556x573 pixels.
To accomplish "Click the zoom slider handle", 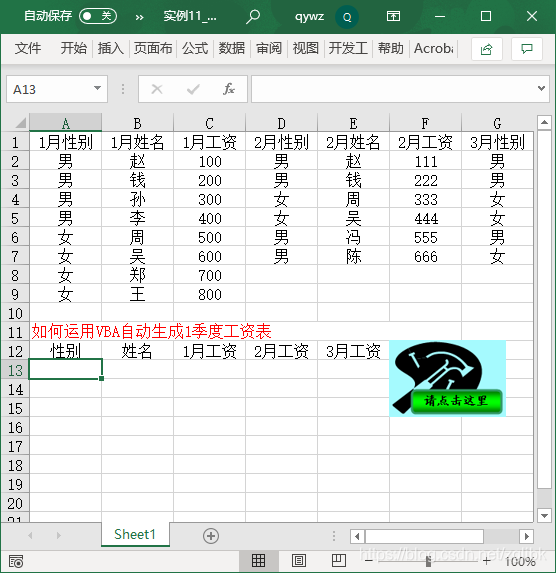I will tap(428, 561).
